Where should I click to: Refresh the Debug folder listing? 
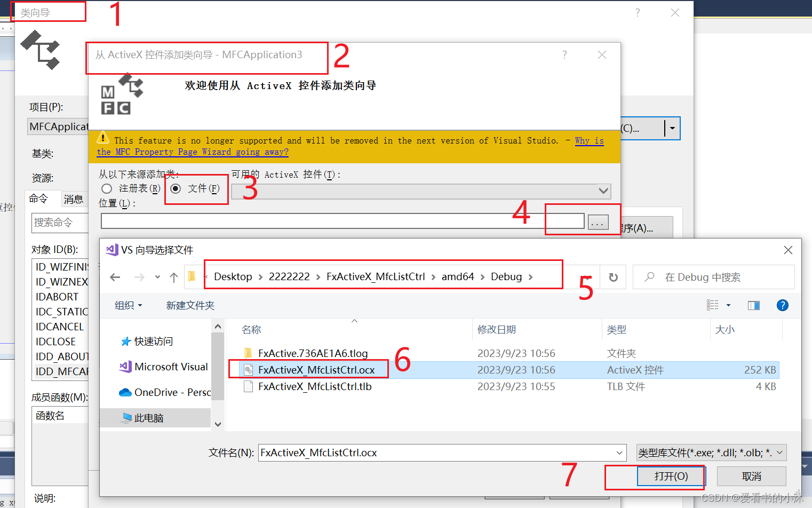(x=613, y=277)
